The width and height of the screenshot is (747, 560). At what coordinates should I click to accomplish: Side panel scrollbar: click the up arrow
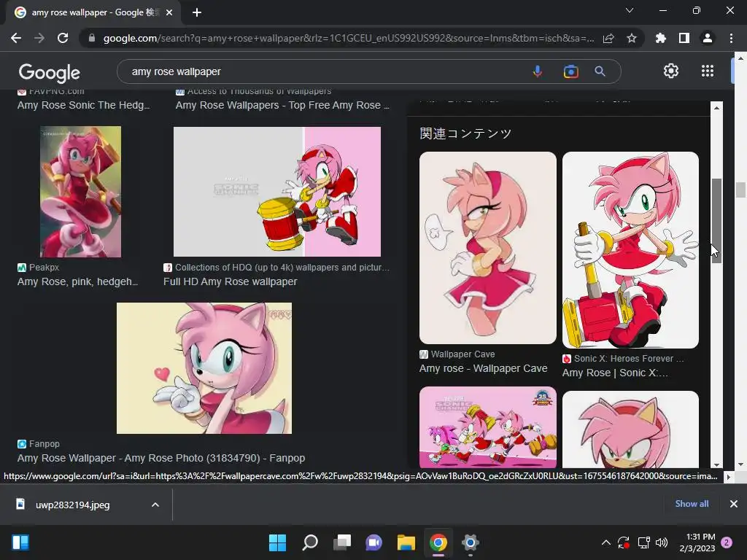(x=716, y=108)
